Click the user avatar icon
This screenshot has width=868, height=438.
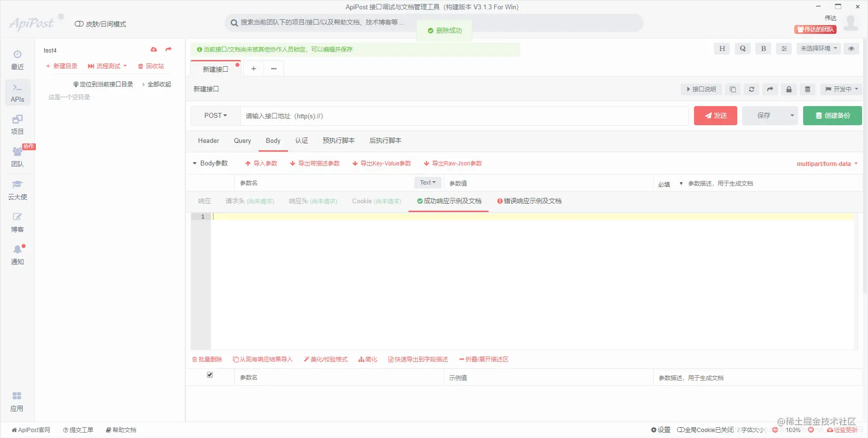851,23
